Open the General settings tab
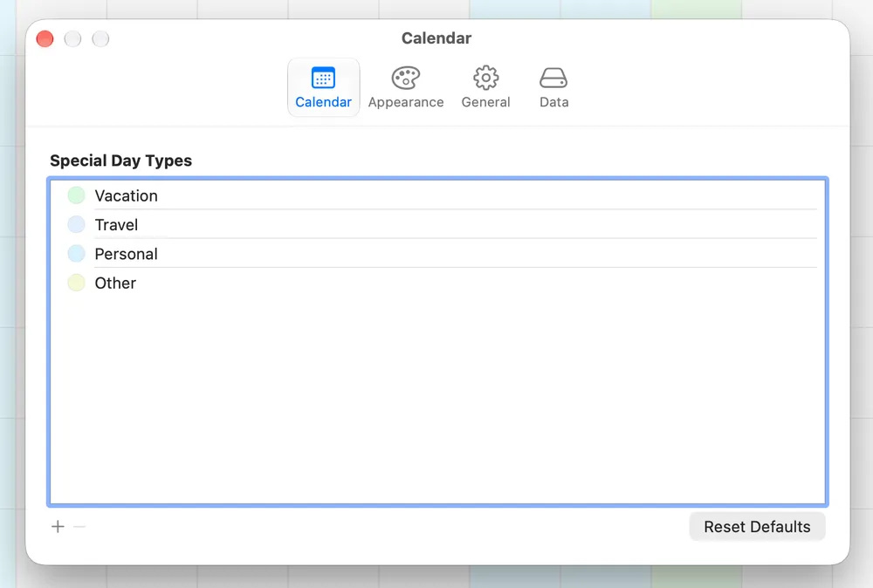873x588 pixels. [x=486, y=87]
